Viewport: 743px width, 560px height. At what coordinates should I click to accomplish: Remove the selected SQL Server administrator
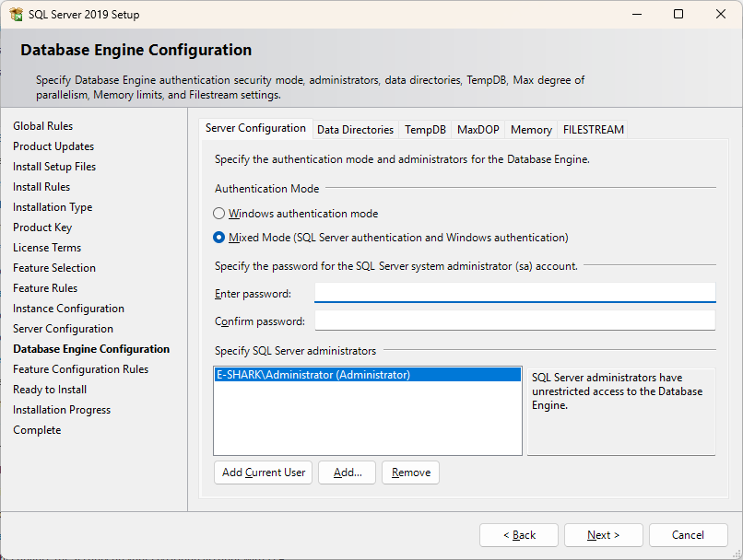(x=410, y=472)
